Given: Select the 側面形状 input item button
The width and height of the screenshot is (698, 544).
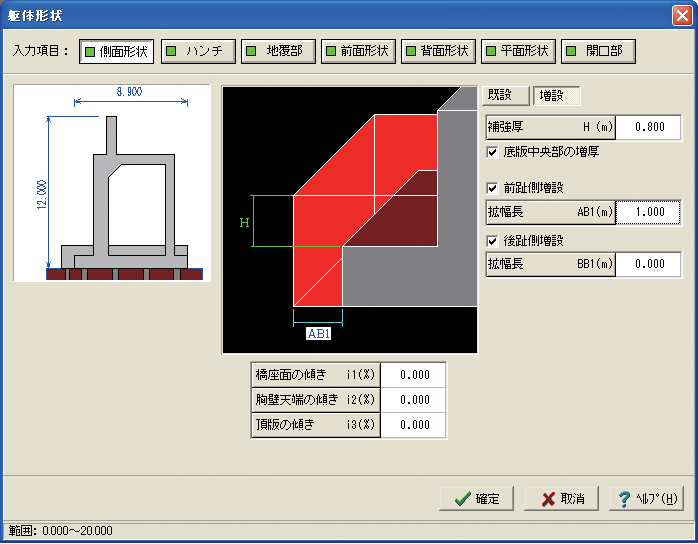Looking at the screenshot, I should click(x=117, y=52).
